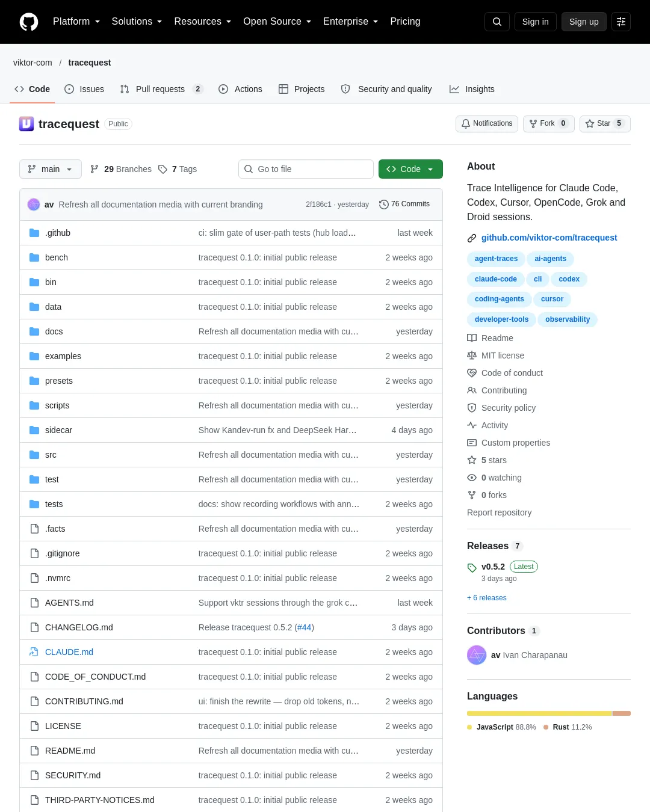Open the Insights tab

tap(472, 89)
